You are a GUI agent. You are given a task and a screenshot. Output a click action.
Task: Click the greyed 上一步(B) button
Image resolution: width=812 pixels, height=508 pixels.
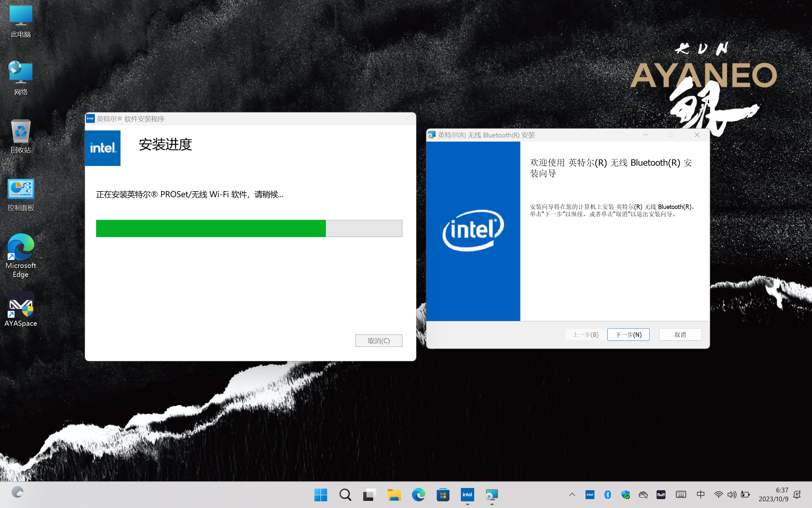pyautogui.click(x=586, y=335)
